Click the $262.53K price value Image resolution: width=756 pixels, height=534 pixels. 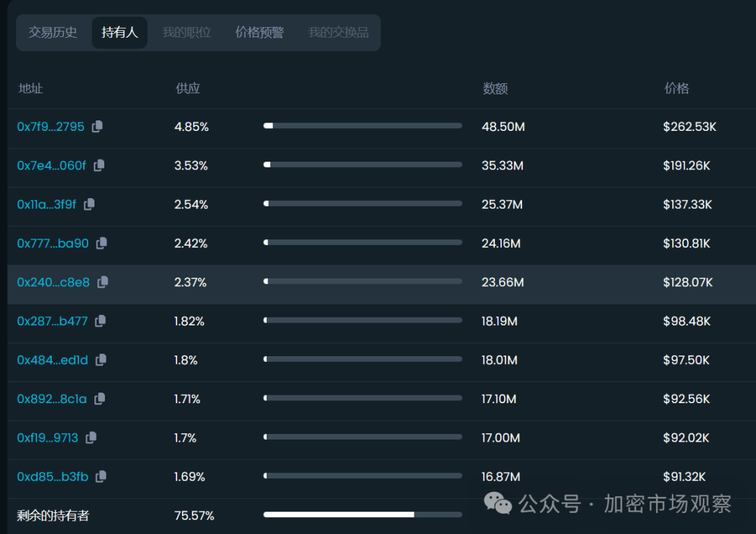click(x=689, y=127)
